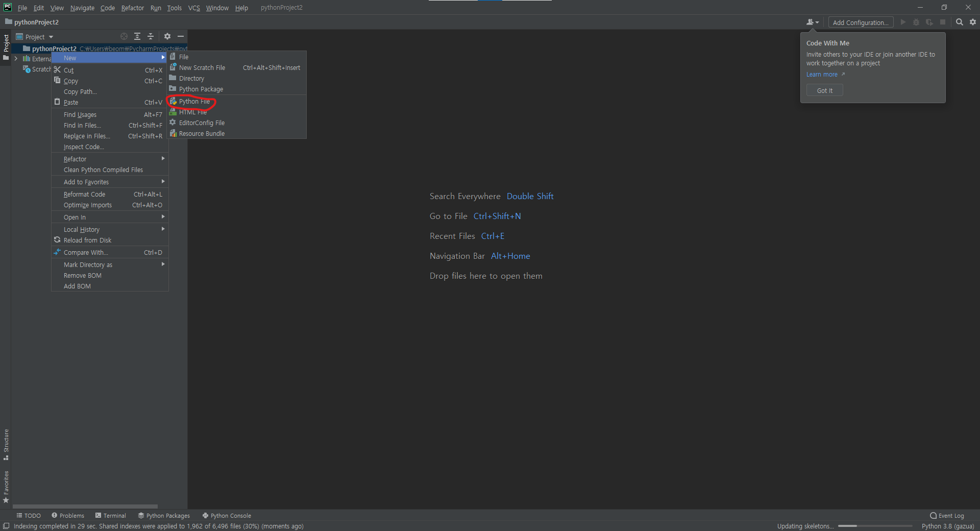
Task: Select the File icon entry in New submenu
Action: click(237, 57)
